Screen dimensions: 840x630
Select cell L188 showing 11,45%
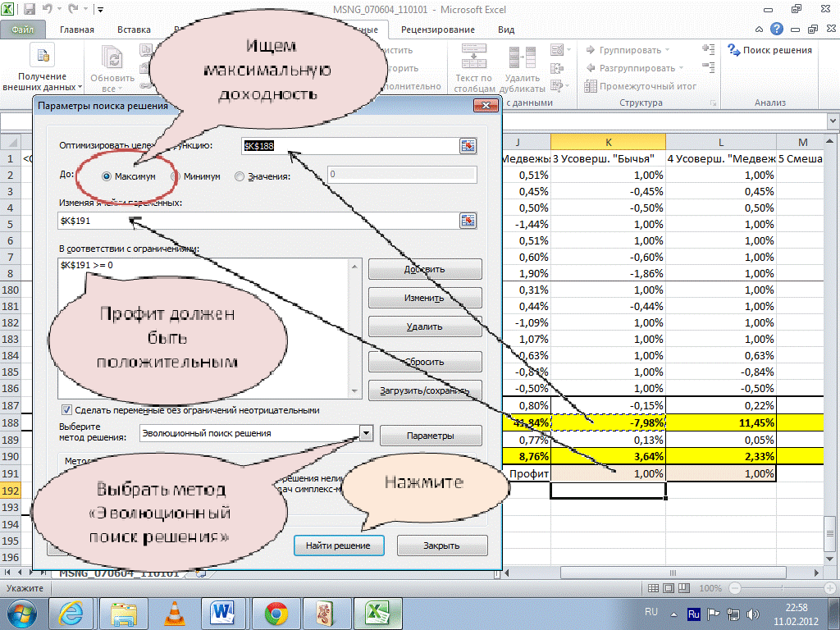pyautogui.click(x=721, y=422)
